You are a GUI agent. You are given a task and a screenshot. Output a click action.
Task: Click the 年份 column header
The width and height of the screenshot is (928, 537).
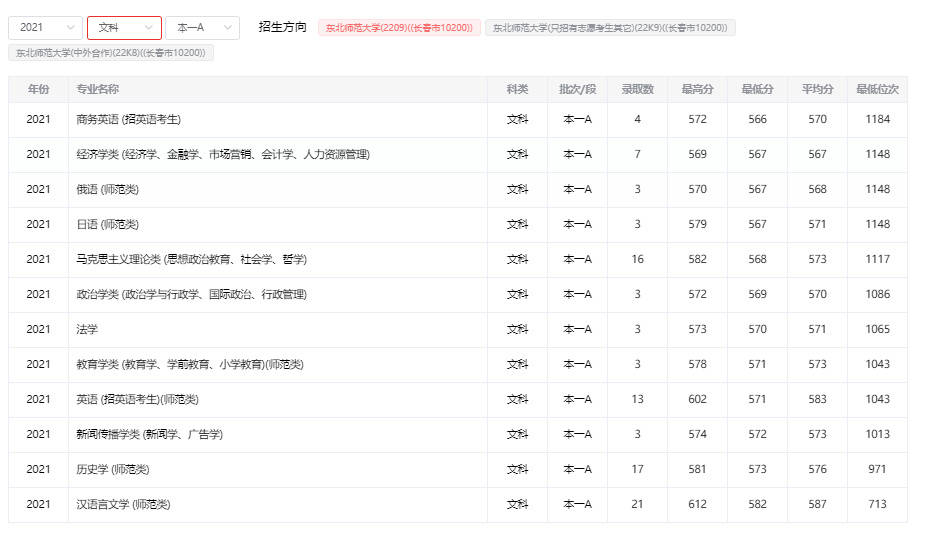[38, 90]
